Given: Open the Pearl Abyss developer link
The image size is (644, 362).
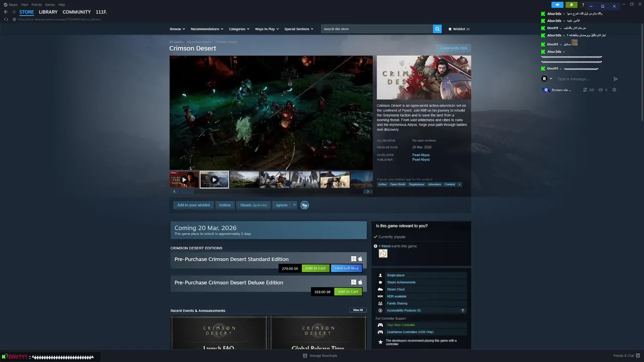Looking at the screenshot, I should (421, 155).
